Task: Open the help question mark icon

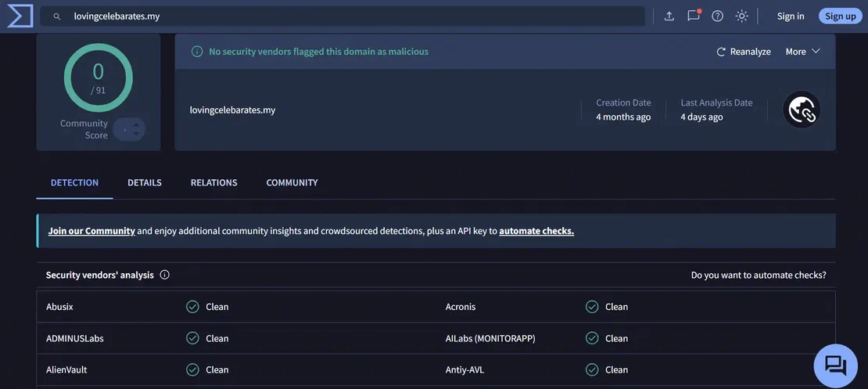Action: coord(717,16)
